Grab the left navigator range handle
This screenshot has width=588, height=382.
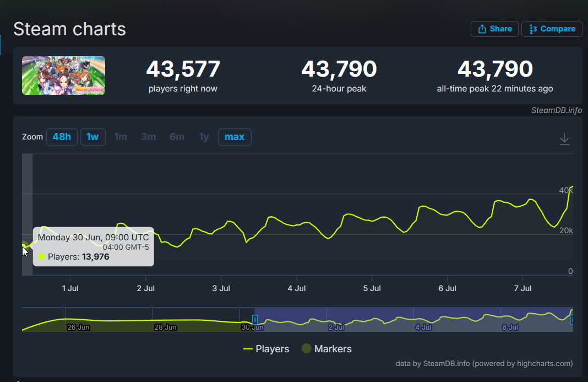[x=254, y=320]
